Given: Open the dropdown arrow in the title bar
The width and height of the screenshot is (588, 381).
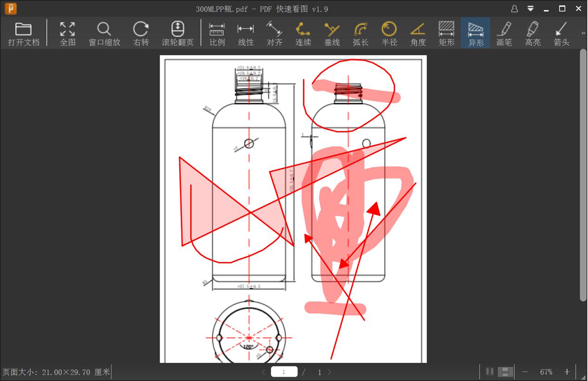Looking at the screenshot, I should [530, 8].
